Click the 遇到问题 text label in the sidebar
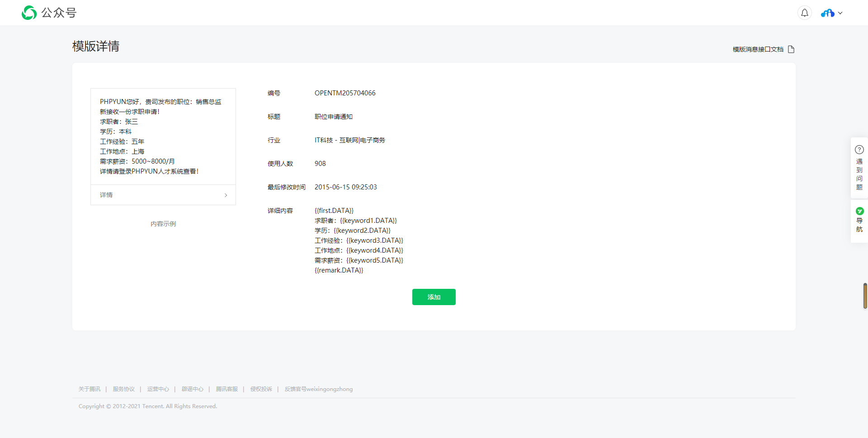The height and width of the screenshot is (438, 868). coord(859,174)
